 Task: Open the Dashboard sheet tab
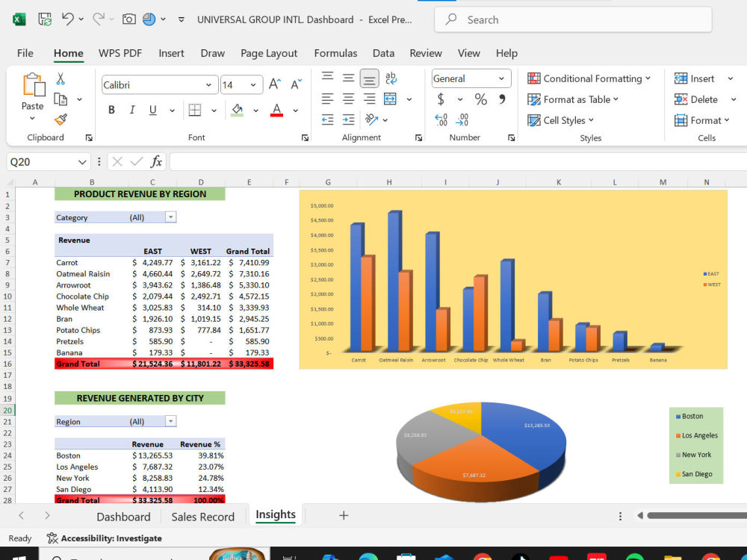[123, 517]
